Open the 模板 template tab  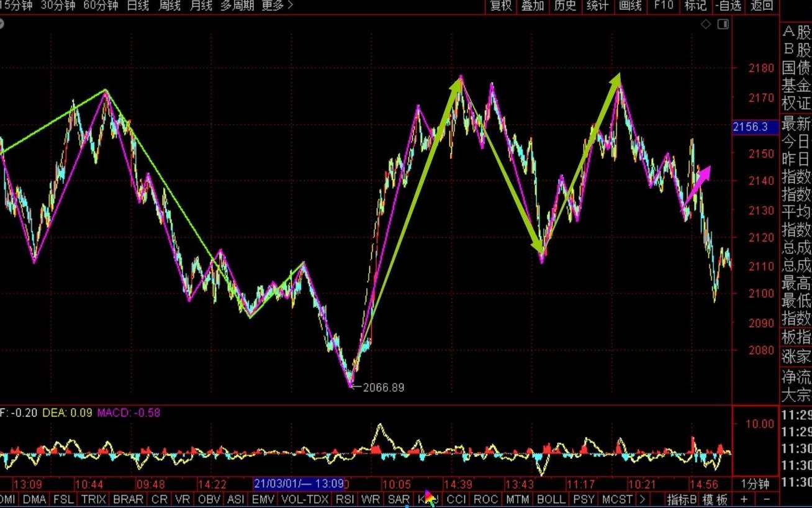click(x=715, y=499)
